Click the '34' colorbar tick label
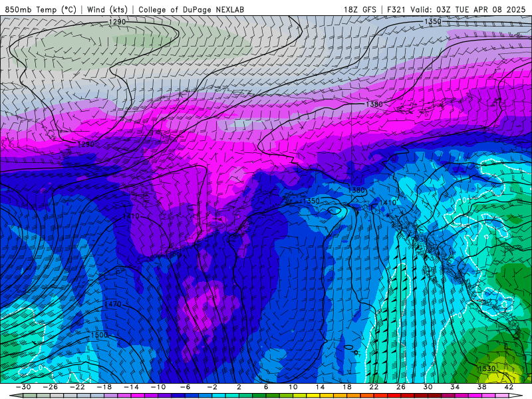 pos(455,387)
